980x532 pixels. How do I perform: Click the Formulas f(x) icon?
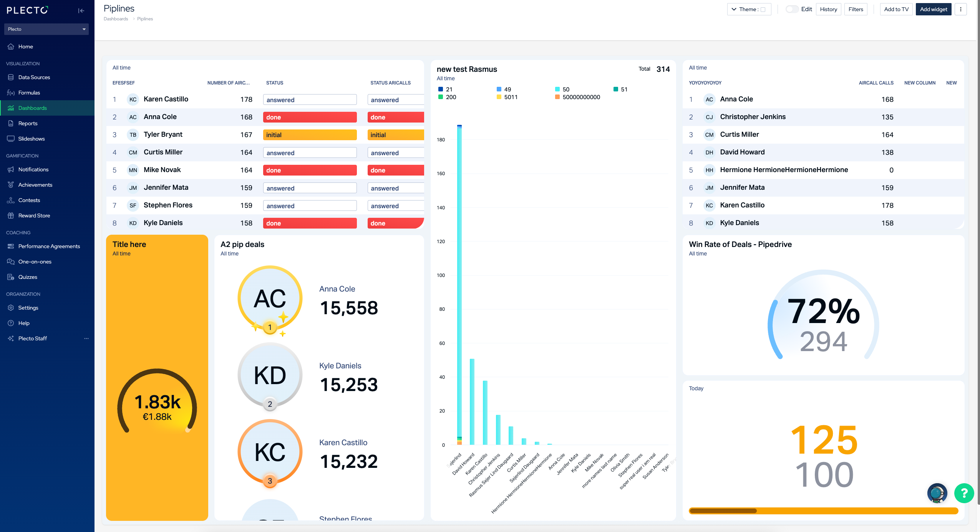[x=11, y=93]
